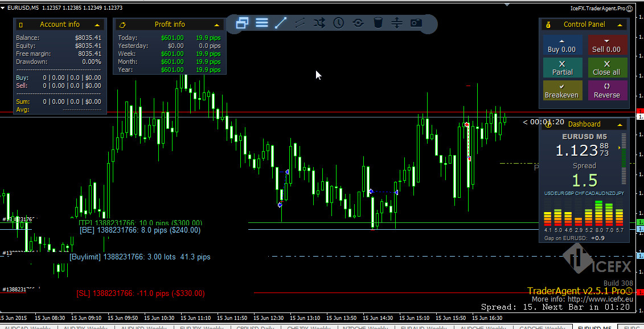Click the Yesterday 0.0 pips value
Viewport: 644px width, 329px height.
(210, 46)
